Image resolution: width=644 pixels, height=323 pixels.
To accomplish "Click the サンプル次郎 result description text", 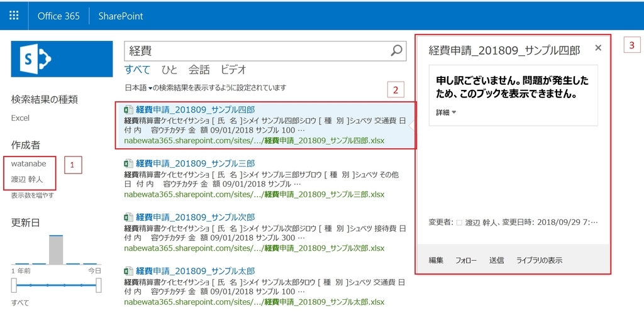I will tap(265, 233).
